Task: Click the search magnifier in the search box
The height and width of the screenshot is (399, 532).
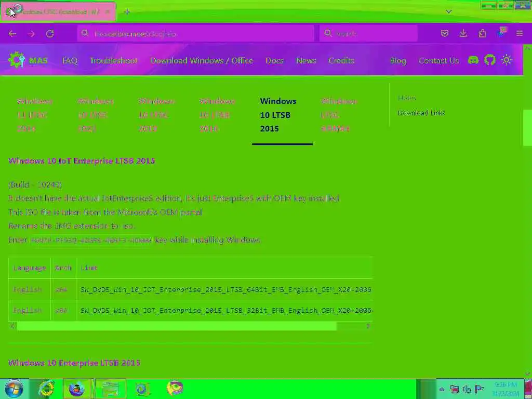Action: pos(328,33)
